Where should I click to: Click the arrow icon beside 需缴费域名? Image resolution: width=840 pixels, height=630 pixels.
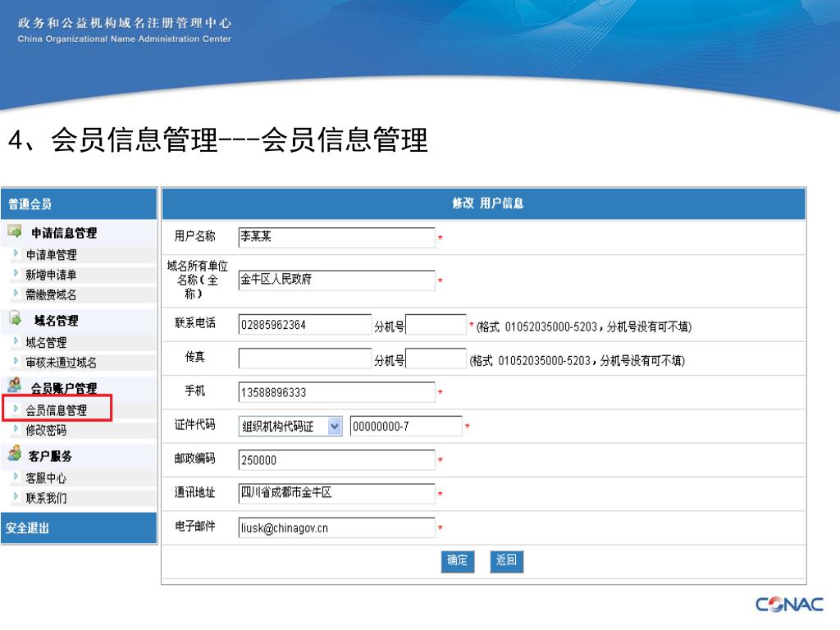pyautogui.click(x=16, y=294)
